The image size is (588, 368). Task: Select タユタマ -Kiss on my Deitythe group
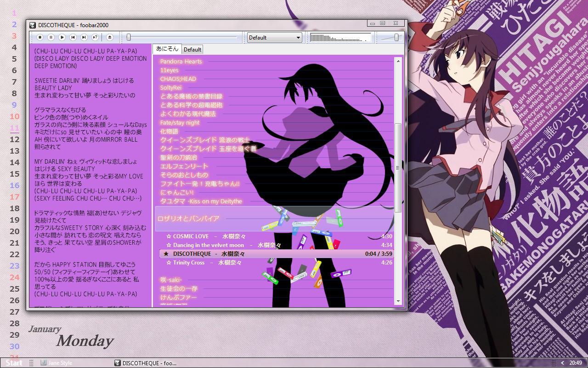click(201, 201)
